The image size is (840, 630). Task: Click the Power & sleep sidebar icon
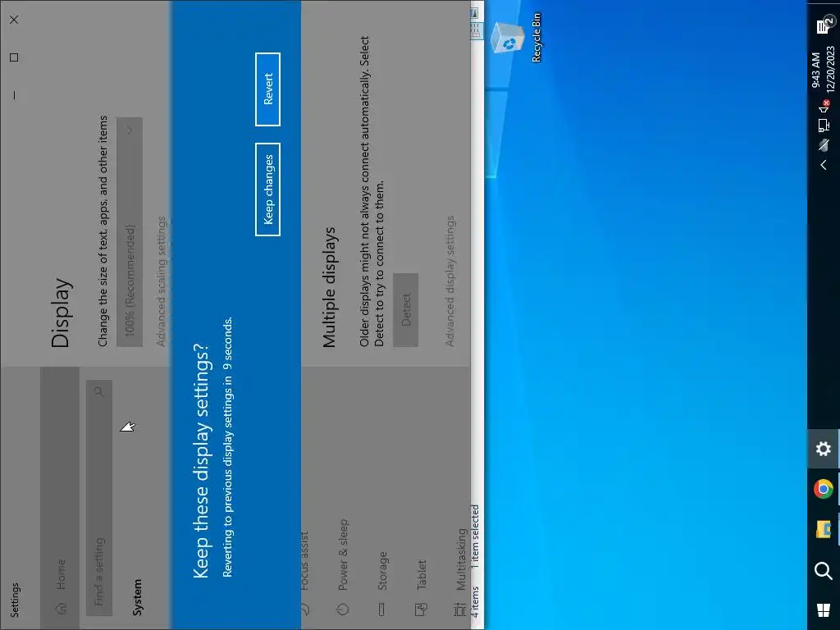pos(343,609)
